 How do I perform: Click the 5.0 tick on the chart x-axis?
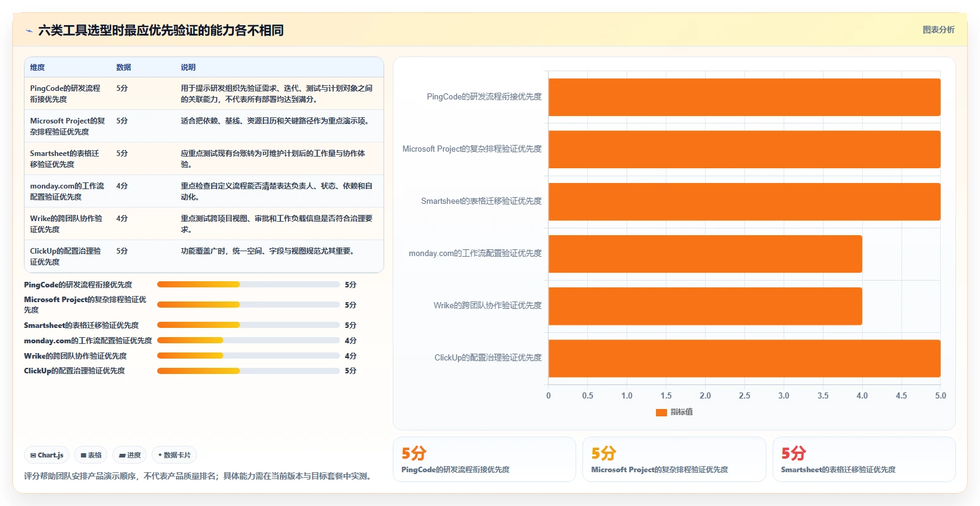941,396
